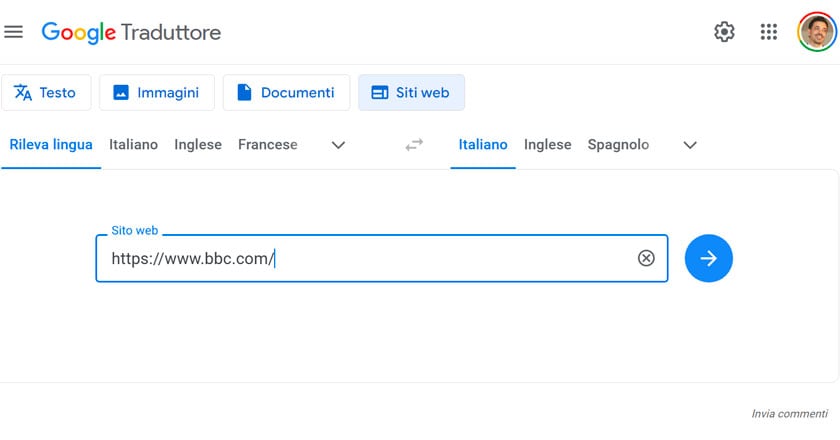The width and height of the screenshot is (840, 440).
Task: Choose Inglese as source language
Action: [x=198, y=145]
